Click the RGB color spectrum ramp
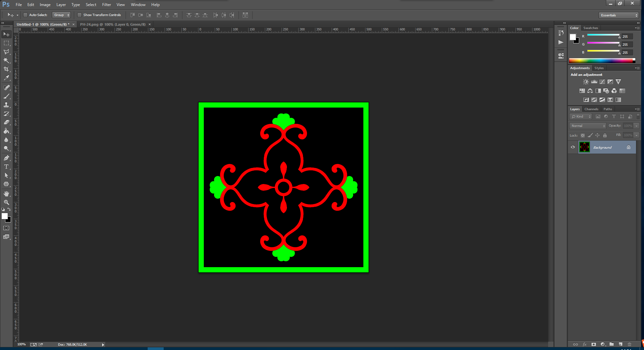This screenshot has width=644, height=350. tap(602, 60)
